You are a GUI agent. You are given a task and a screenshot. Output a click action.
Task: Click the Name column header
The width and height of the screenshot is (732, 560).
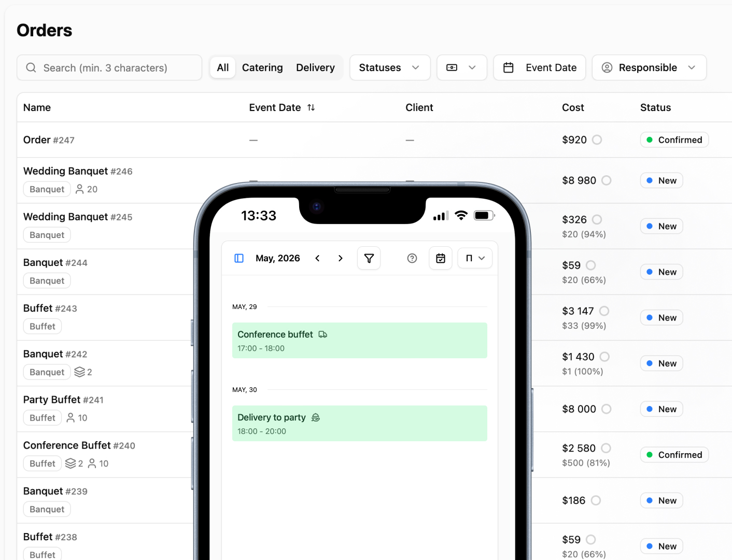37,108
